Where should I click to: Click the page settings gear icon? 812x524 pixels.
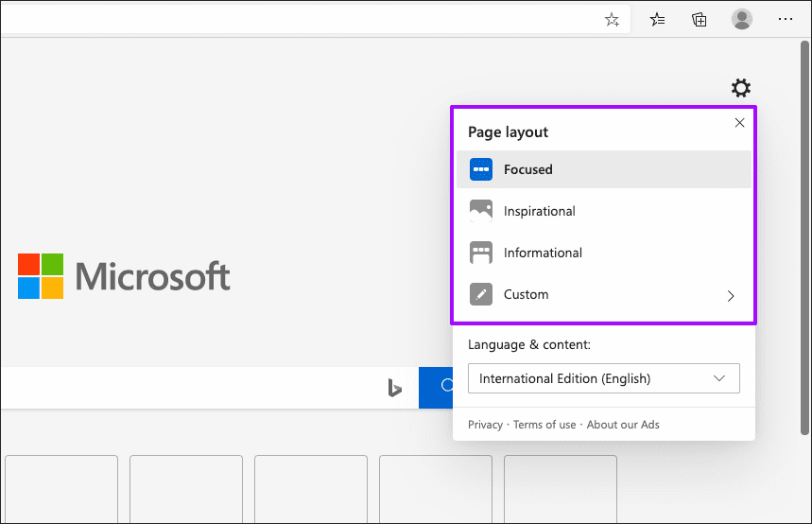pos(740,88)
